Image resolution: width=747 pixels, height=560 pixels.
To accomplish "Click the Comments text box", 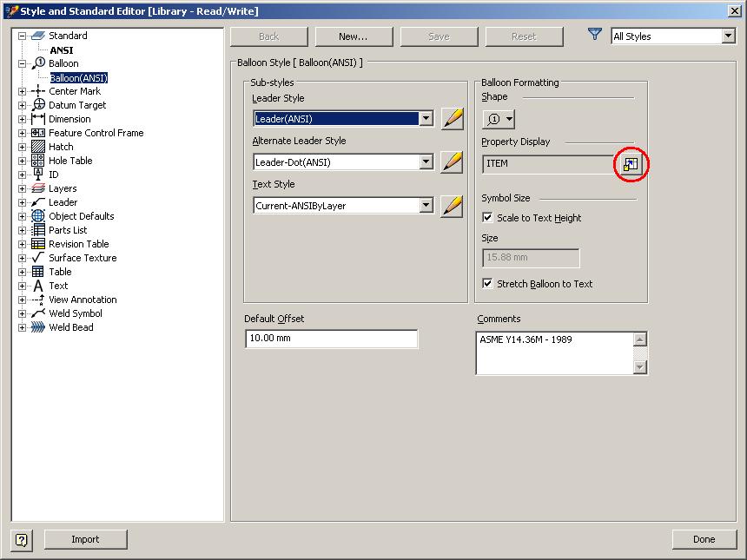I will [554, 353].
